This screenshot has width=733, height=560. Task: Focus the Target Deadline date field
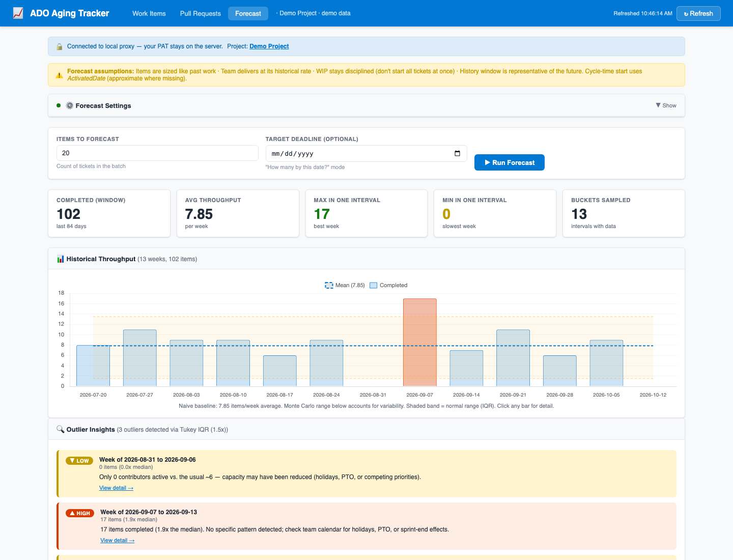[x=366, y=153]
